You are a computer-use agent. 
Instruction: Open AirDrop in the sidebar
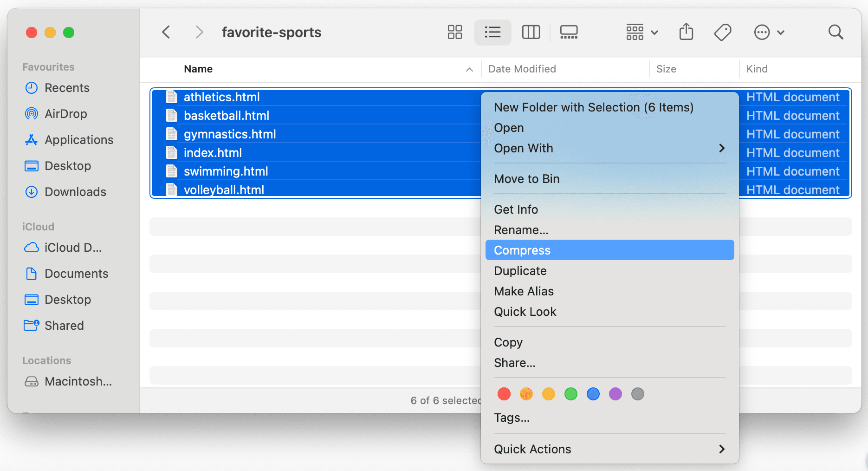click(56, 114)
